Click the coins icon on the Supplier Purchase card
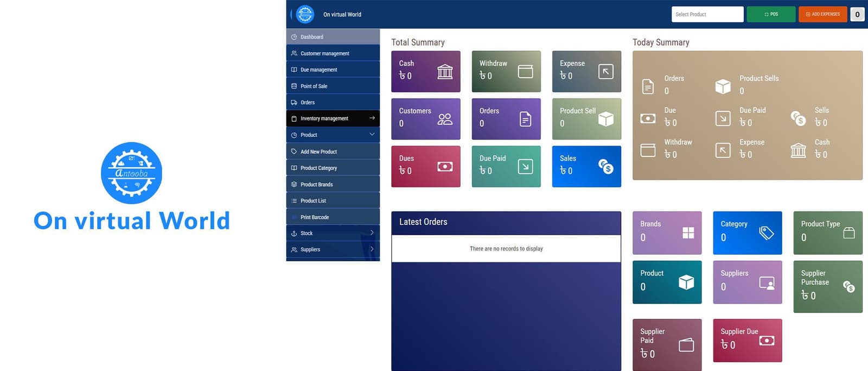The width and height of the screenshot is (868, 371). [x=849, y=286]
